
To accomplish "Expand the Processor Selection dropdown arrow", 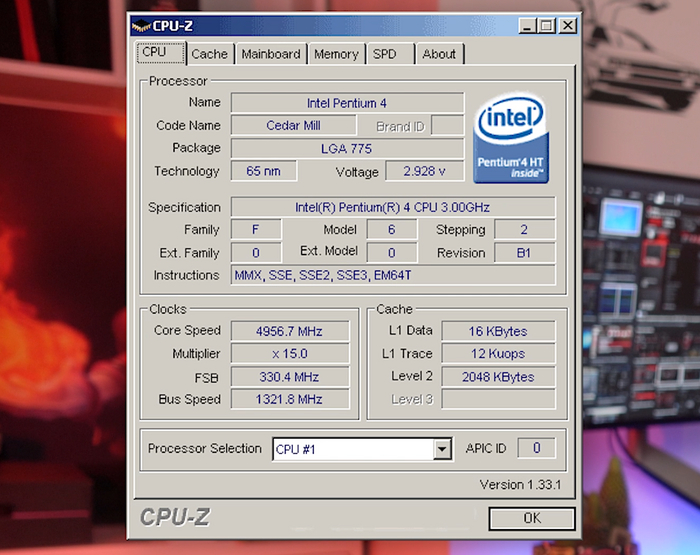I will (442, 449).
